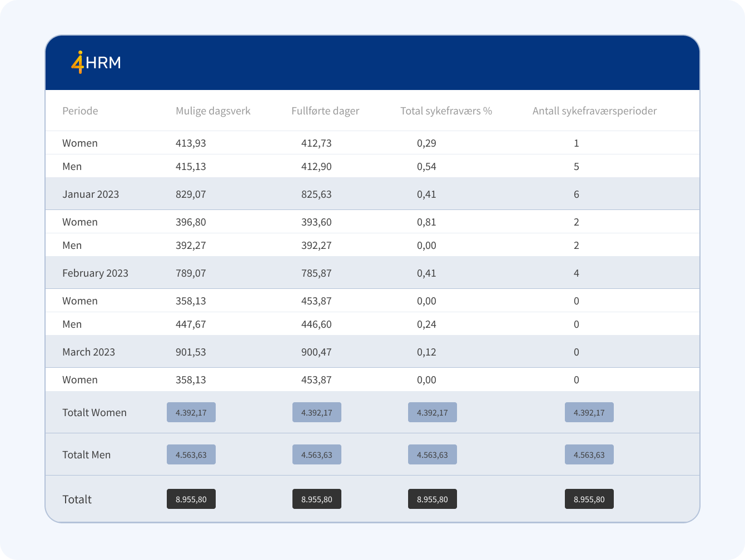Click Totalt Women badge under Total sykefraværs %
745x560 pixels.
[x=433, y=412]
